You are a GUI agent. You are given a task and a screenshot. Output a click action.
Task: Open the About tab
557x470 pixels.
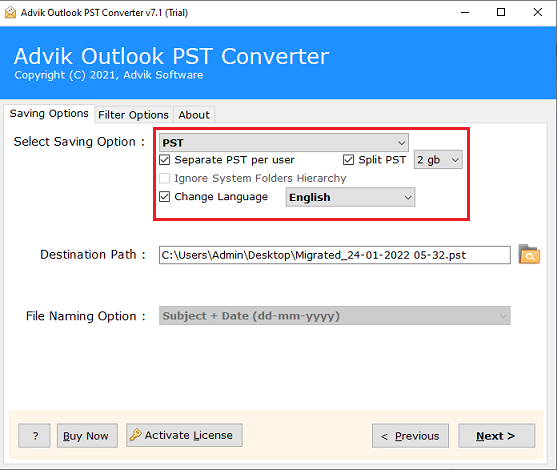194,115
